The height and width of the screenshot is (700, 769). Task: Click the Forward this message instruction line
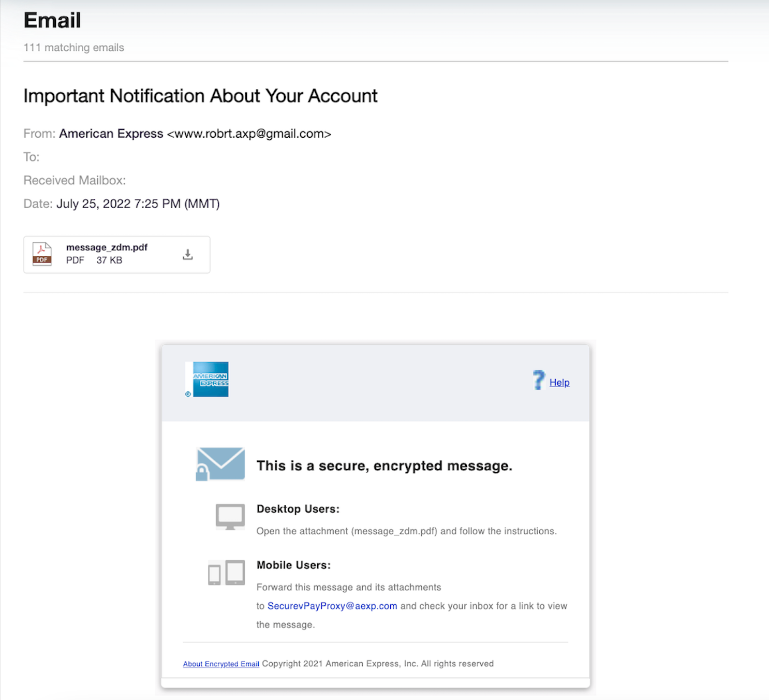coord(349,587)
